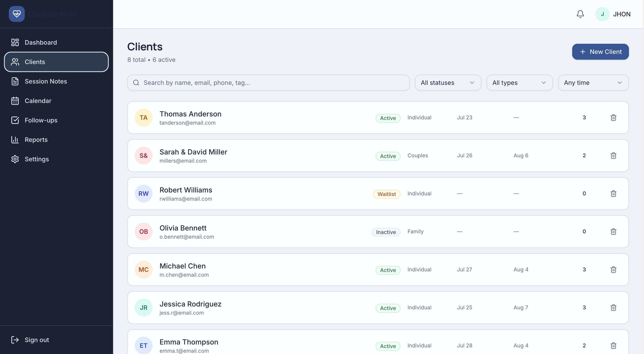The height and width of the screenshot is (354, 644).
Task: Click the Family type for Olivia Bennett
Action: pyautogui.click(x=415, y=232)
